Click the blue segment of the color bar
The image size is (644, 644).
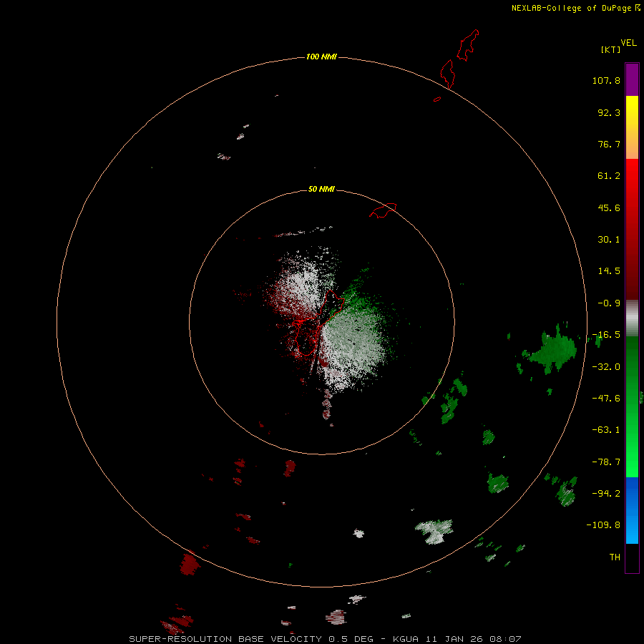pos(632,510)
